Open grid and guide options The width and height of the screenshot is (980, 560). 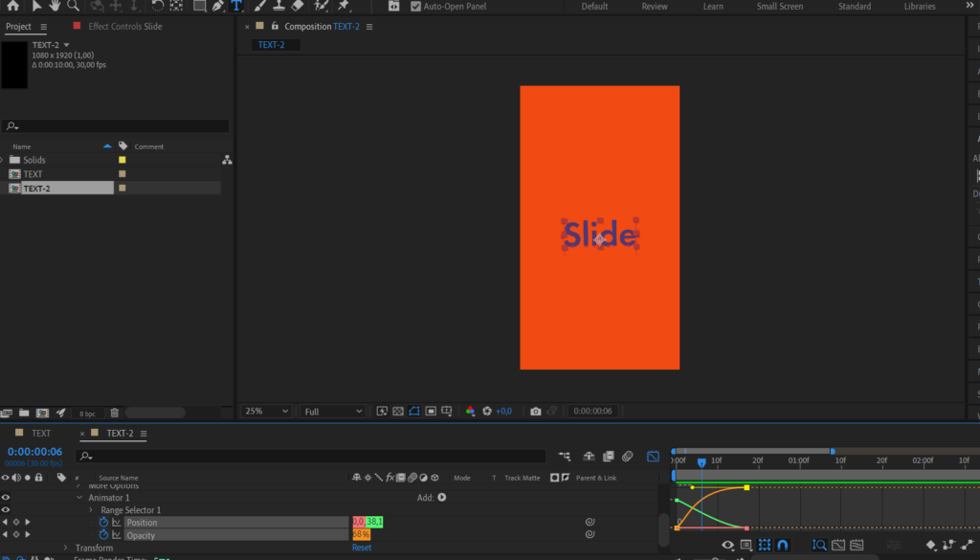coord(446,412)
